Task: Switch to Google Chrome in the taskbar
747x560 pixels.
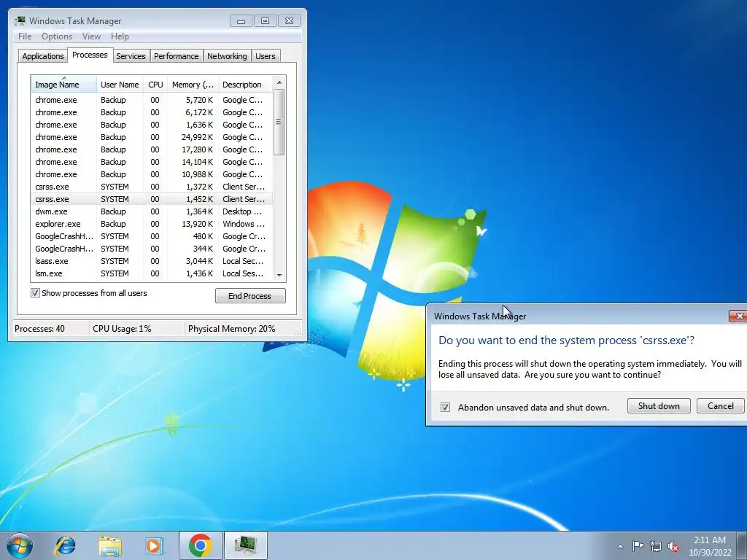Action: click(200, 545)
